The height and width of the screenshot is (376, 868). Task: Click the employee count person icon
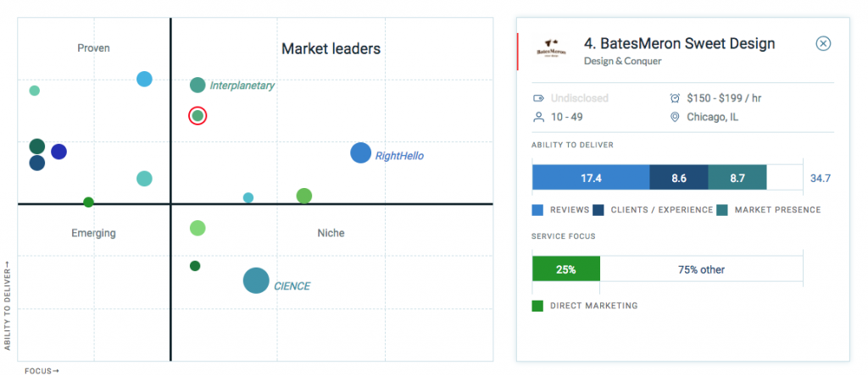[537, 117]
